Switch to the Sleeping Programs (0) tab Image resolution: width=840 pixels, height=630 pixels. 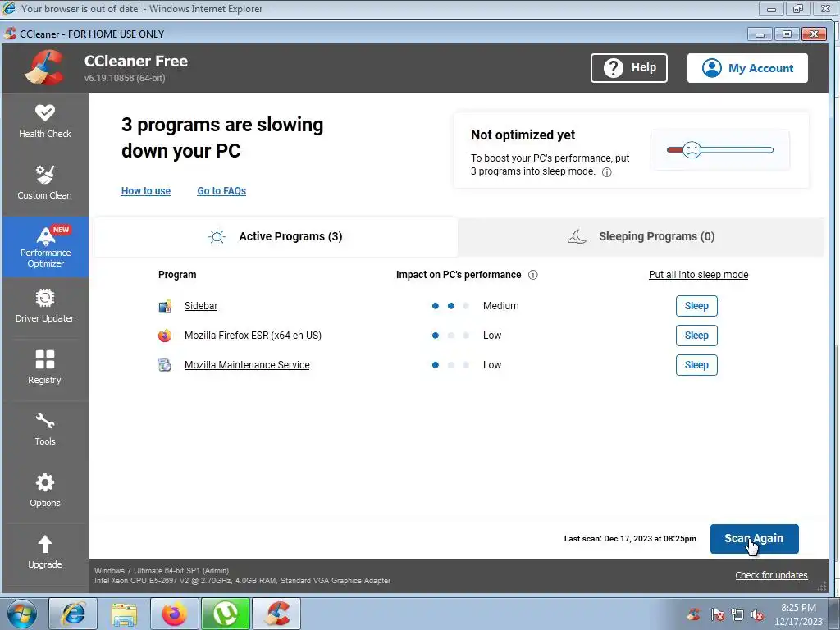[641, 236]
